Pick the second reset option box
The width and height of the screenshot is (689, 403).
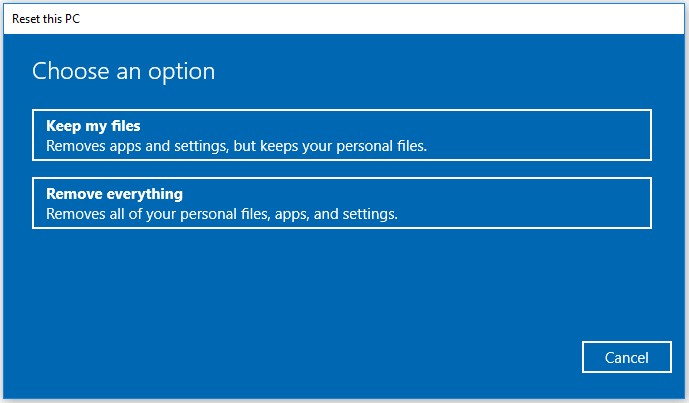(x=341, y=203)
